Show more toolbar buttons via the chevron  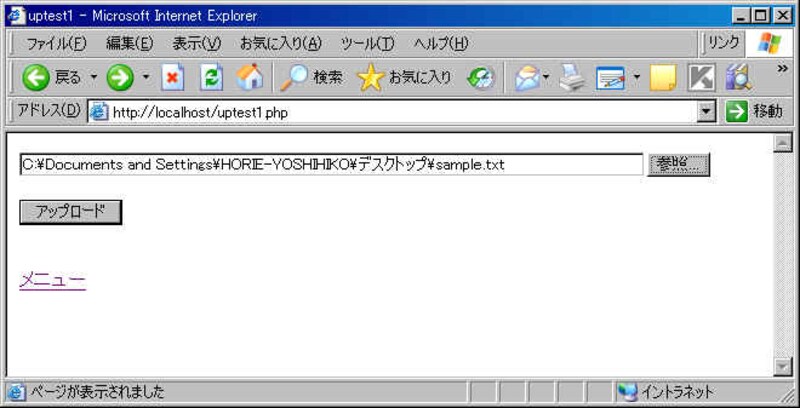coord(783,68)
